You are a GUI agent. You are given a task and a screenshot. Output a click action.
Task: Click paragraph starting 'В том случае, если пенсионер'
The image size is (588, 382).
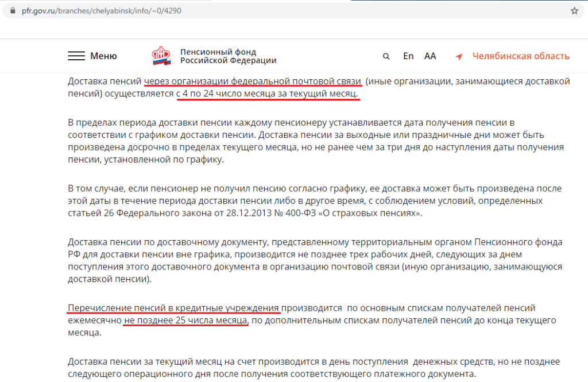click(315, 200)
